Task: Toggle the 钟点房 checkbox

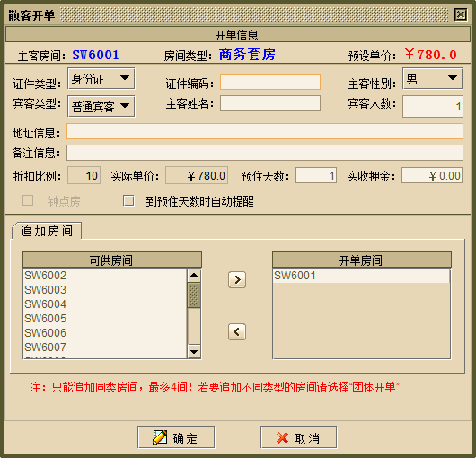Action: [x=28, y=200]
